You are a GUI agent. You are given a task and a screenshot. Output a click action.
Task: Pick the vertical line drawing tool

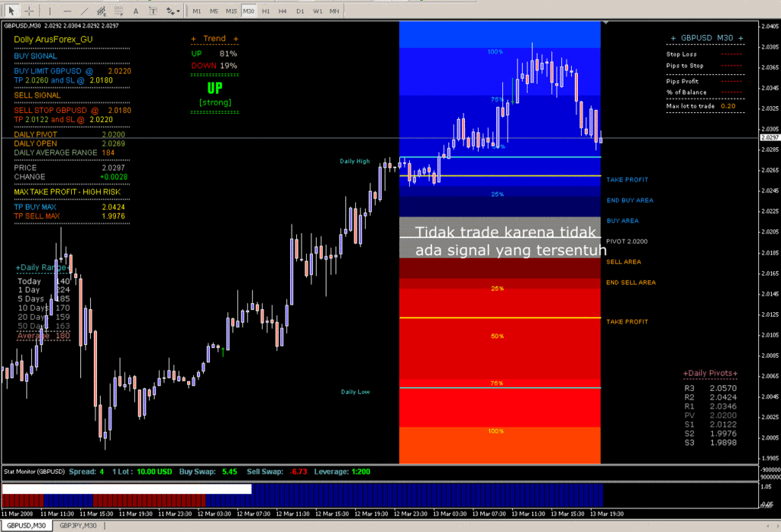(51, 11)
